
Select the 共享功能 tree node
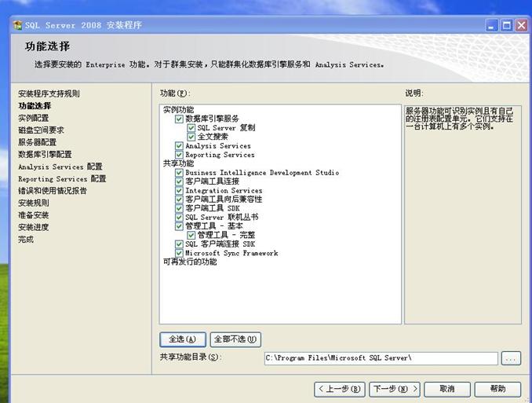coord(178,163)
